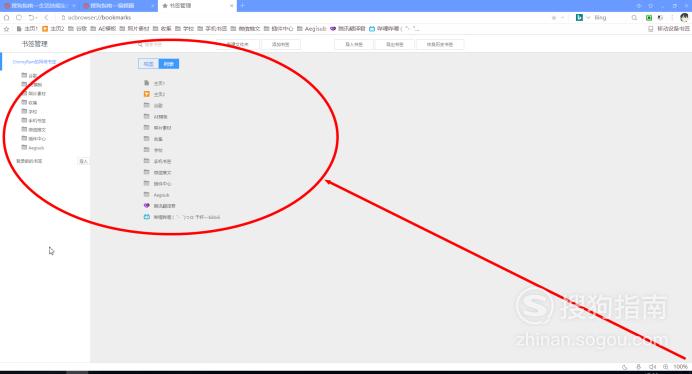The height and width of the screenshot is (374, 692).
Task: Click the folder icon of 谷歌 in the sidebar tree
Action: 24,75
